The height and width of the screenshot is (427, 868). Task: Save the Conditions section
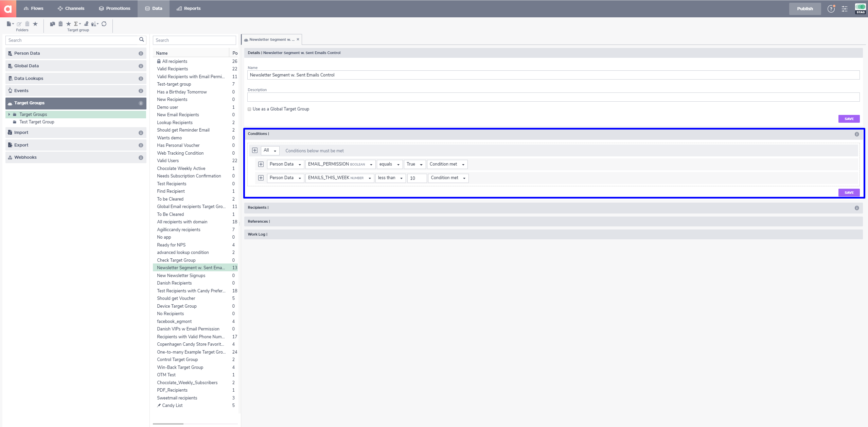point(849,192)
